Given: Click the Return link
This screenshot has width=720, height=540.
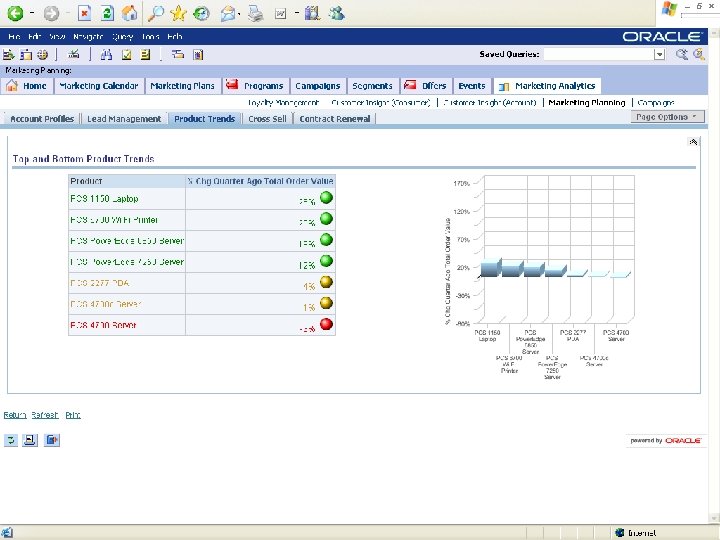Looking at the screenshot, I should pyautogui.click(x=15, y=415).
